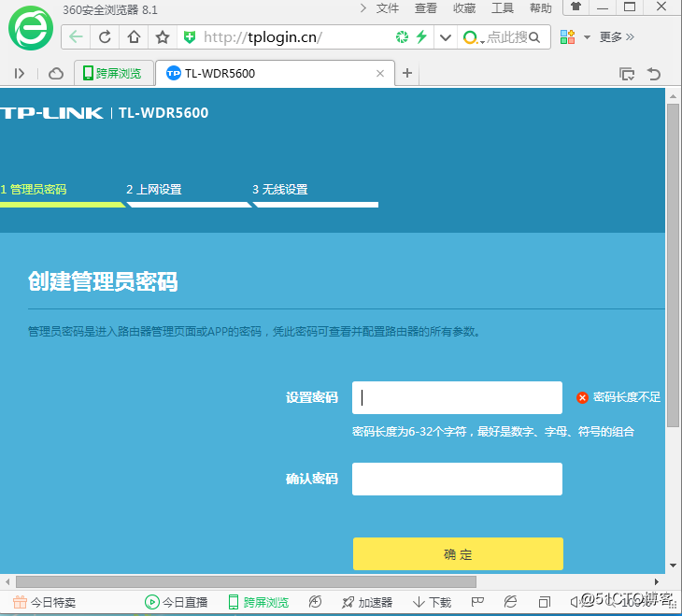Click the horizontal scrollbar left arrow

[7, 581]
